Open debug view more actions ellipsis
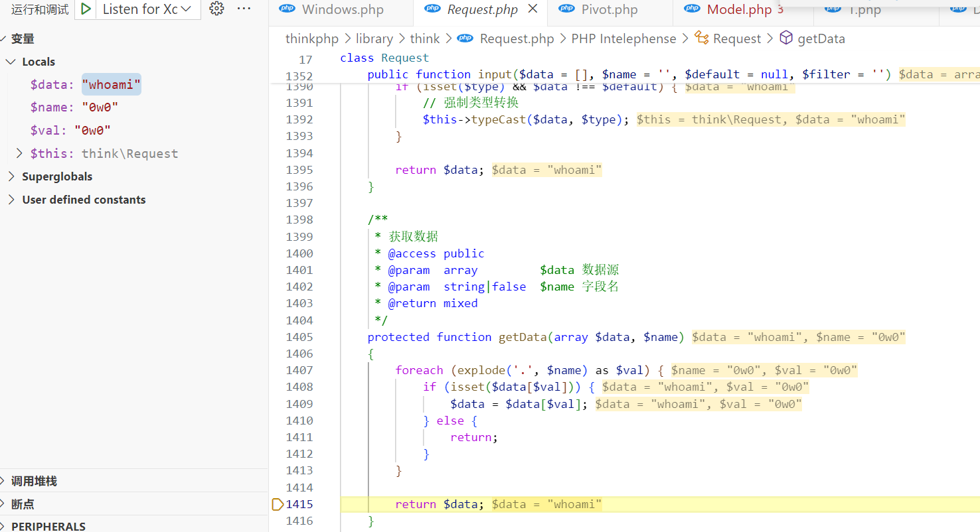Image resolution: width=980 pixels, height=532 pixels. [244, 9]
